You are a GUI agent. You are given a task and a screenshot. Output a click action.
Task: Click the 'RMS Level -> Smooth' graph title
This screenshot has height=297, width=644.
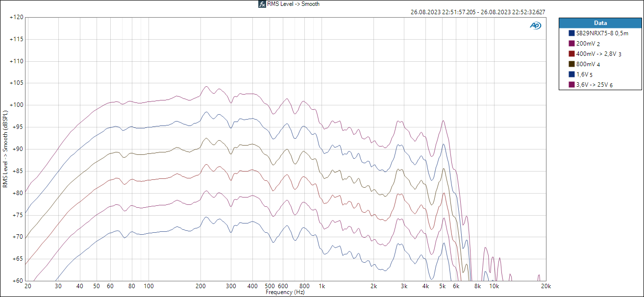[x=293, y=4]
